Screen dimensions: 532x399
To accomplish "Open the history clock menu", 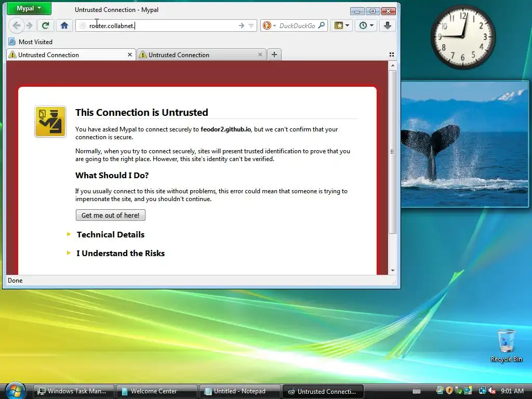I will pyautogui.click(x=366, y=25).
